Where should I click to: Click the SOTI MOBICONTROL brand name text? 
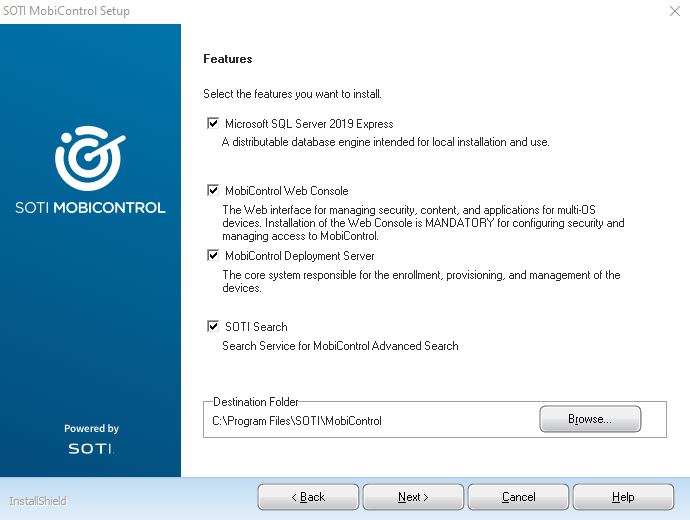coord(90,208)
